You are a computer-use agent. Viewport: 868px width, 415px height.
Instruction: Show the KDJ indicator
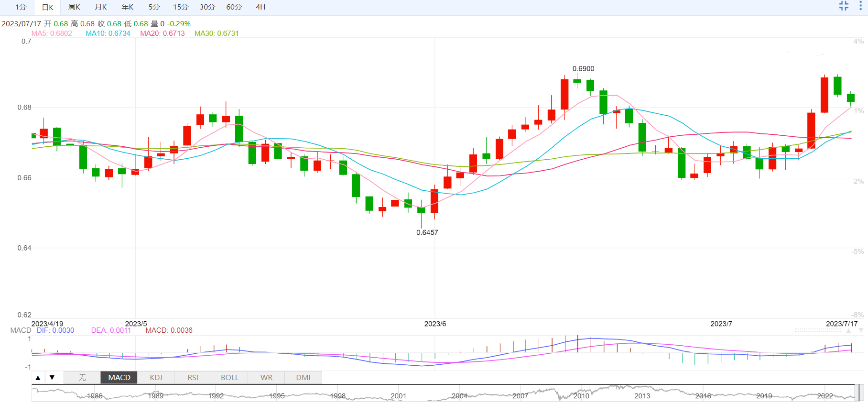coord(156,378)
